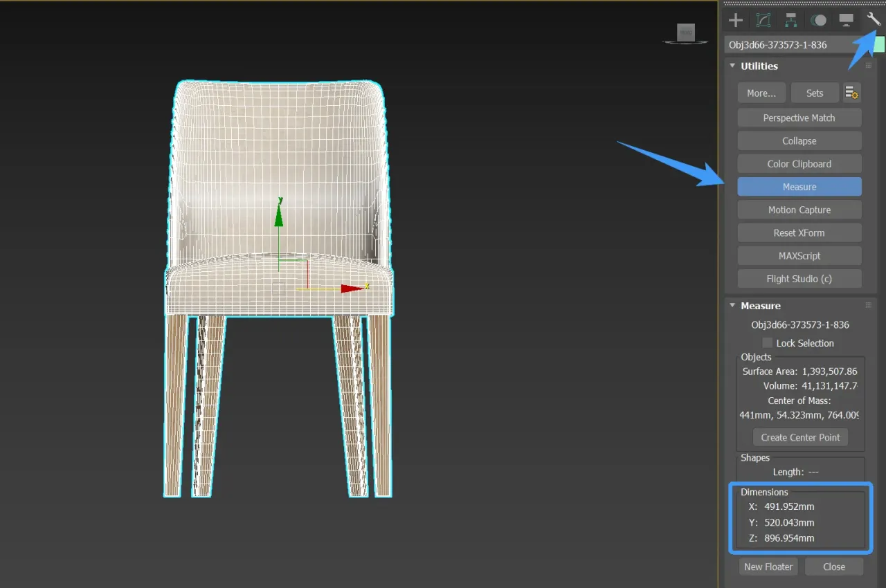The height and width of the screenshot is (588, 886).
Task: Click the New Floater button
Action: [x=768, y=567]
